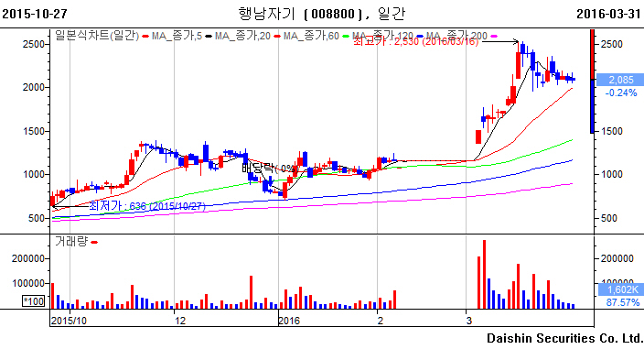The width and height of the screenshot is (644, 349).
Task: Select the MA_종가,5 legend entry
Action: coord(177,36)
